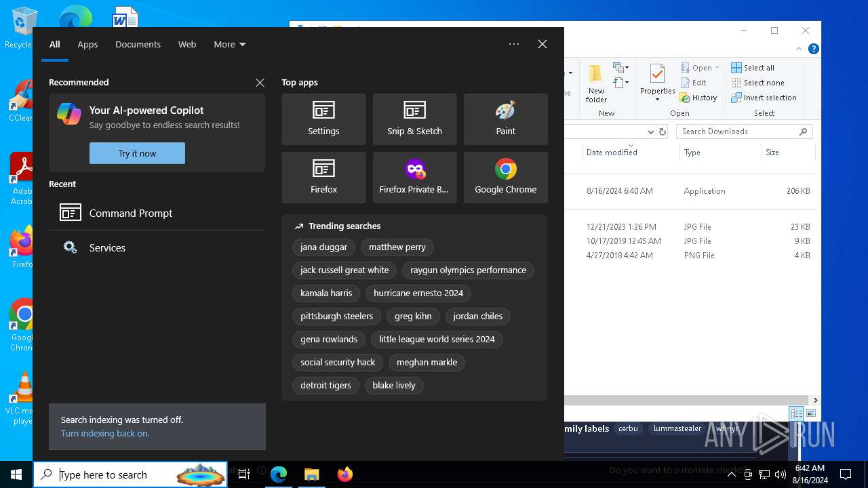
Task: Search trending social security hack
Action: point(338,363)
